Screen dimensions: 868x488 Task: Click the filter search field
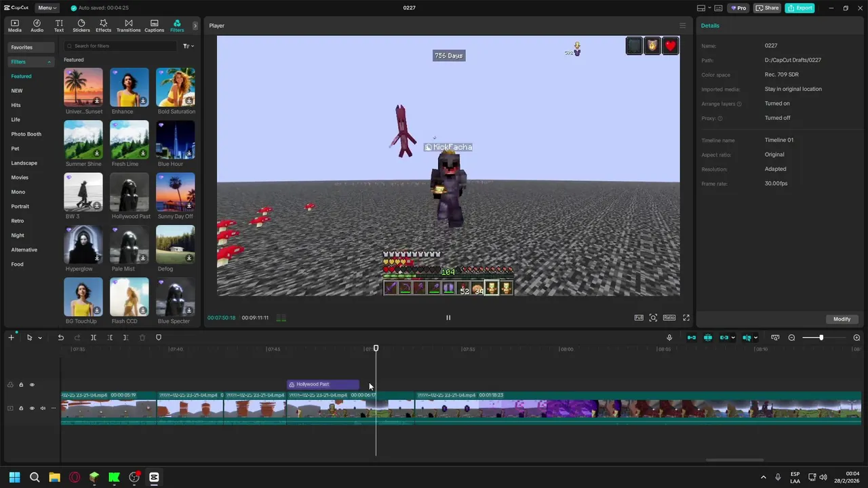coord(119,46)
